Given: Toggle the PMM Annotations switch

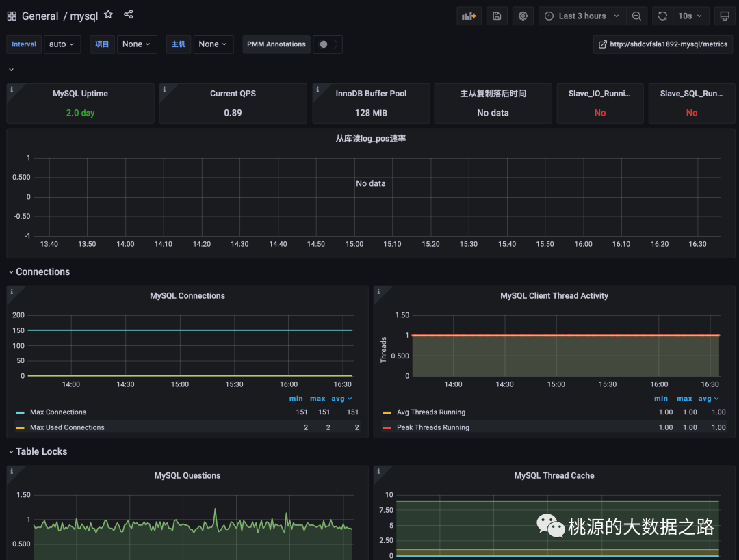Looking at the screenshot, I should click(328, 44).
